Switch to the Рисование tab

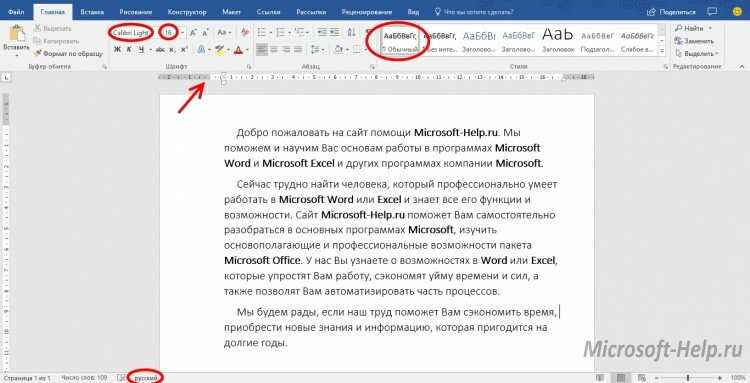click(x=136, y=11)
